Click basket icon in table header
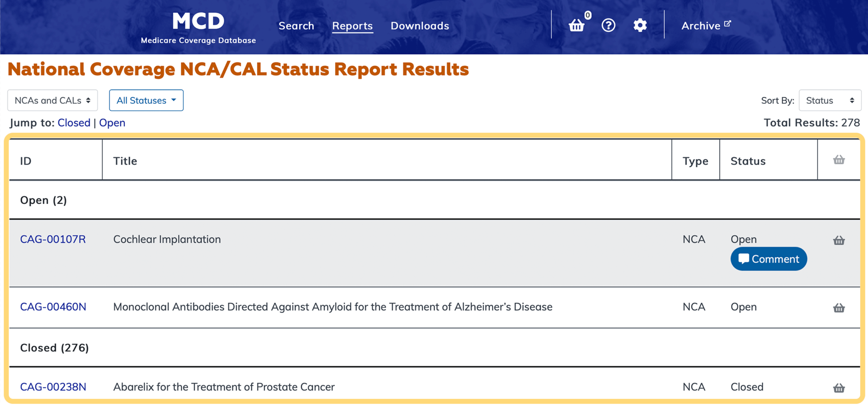The image size is (868, 405). [838, 160]
